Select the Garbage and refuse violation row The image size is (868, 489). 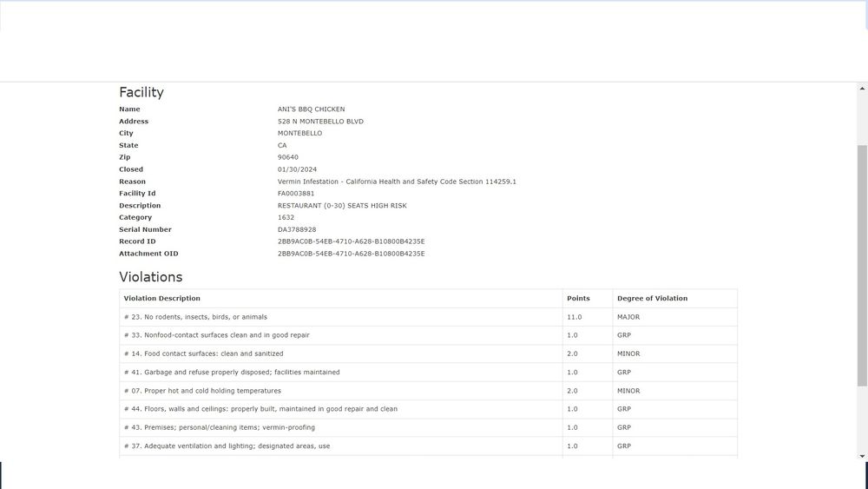point(232,372)
